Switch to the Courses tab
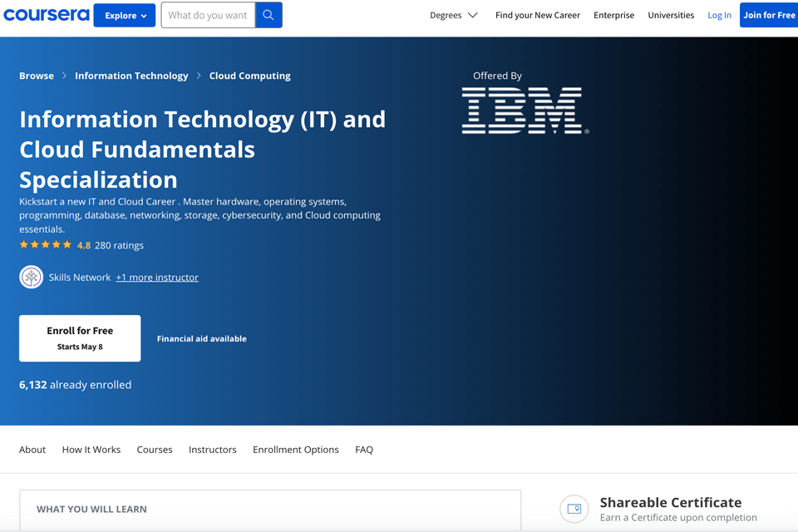Image resolution: width=798 pixels, height=532 pixels. point(155,450)
